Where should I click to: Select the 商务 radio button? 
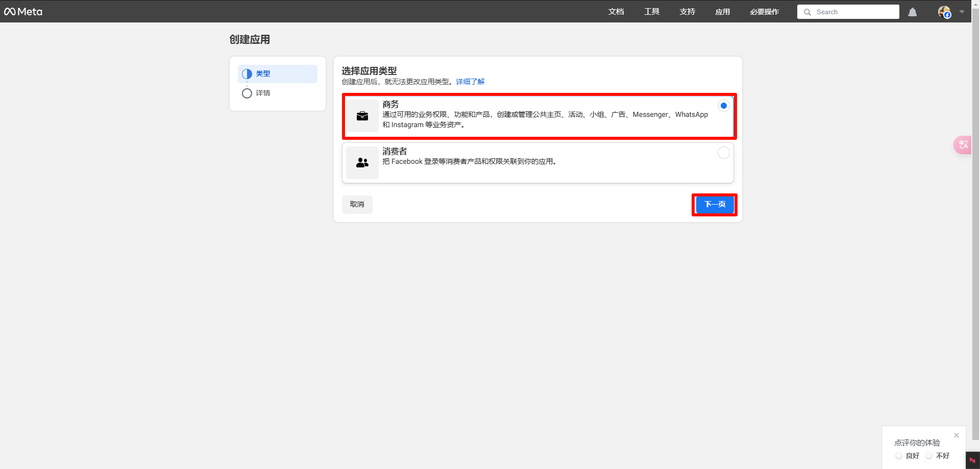[723, 106]
